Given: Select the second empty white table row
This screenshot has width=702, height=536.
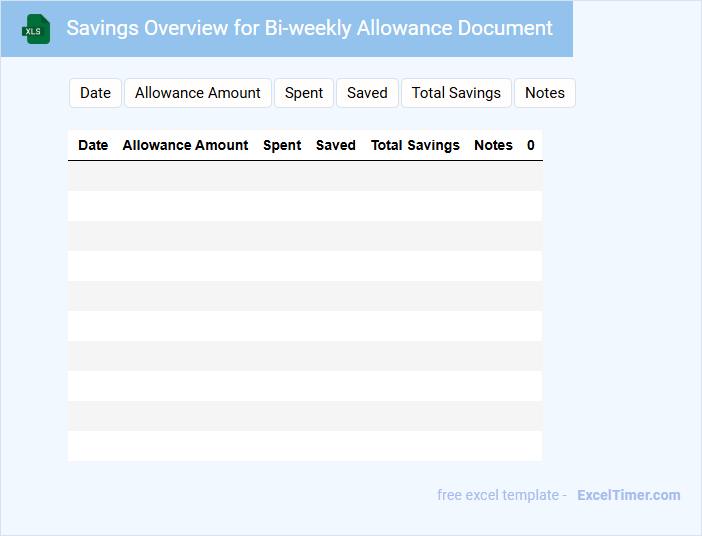Looking at the screenshot, I should pos(305,266).
